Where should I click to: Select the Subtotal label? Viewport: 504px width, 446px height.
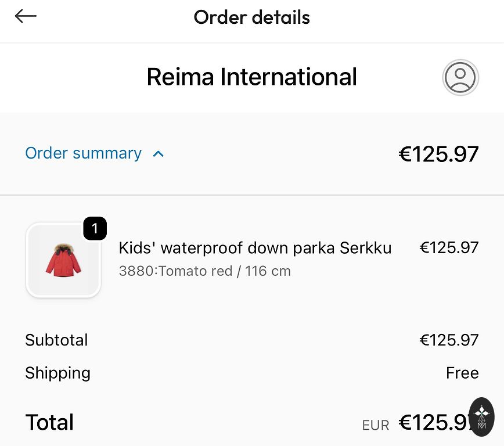[x=56, y=340]
